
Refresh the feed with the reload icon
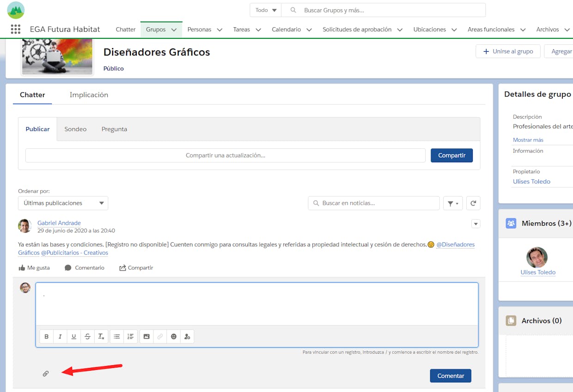click(x=473, y=203)
